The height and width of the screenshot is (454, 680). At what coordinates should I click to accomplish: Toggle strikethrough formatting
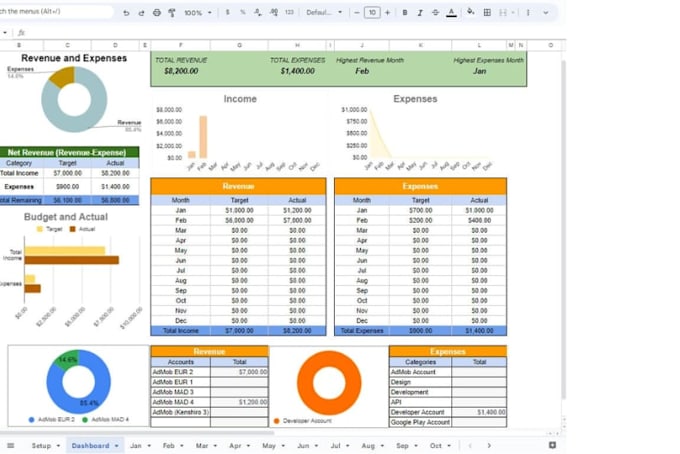click(435, 13)
